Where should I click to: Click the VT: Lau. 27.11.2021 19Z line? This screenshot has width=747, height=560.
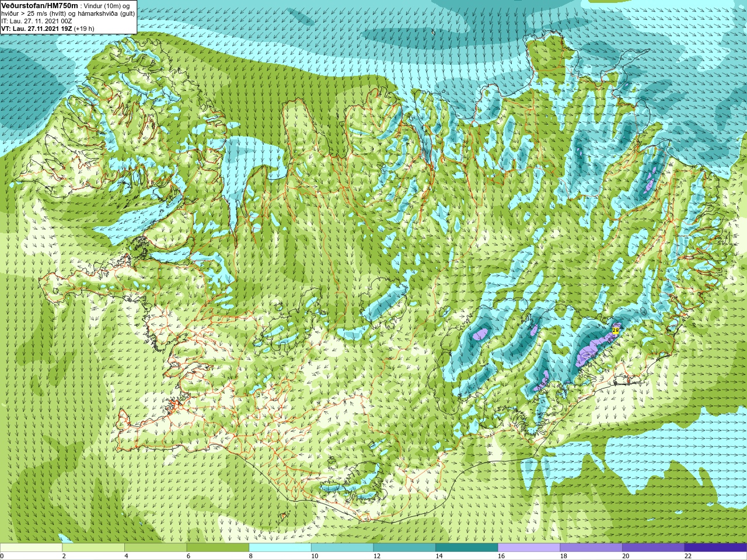[47, 29]
